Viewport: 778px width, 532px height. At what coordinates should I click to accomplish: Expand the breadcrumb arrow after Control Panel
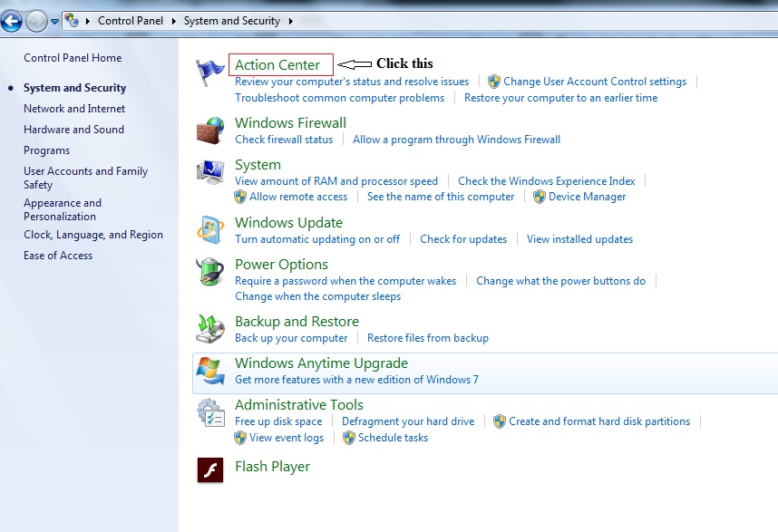[175, 21]
